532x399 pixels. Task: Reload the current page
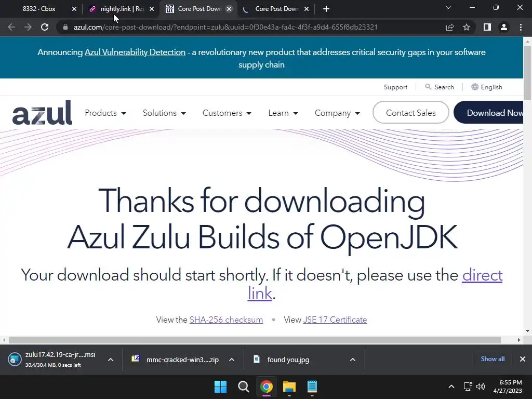click(x=45, y=27)
